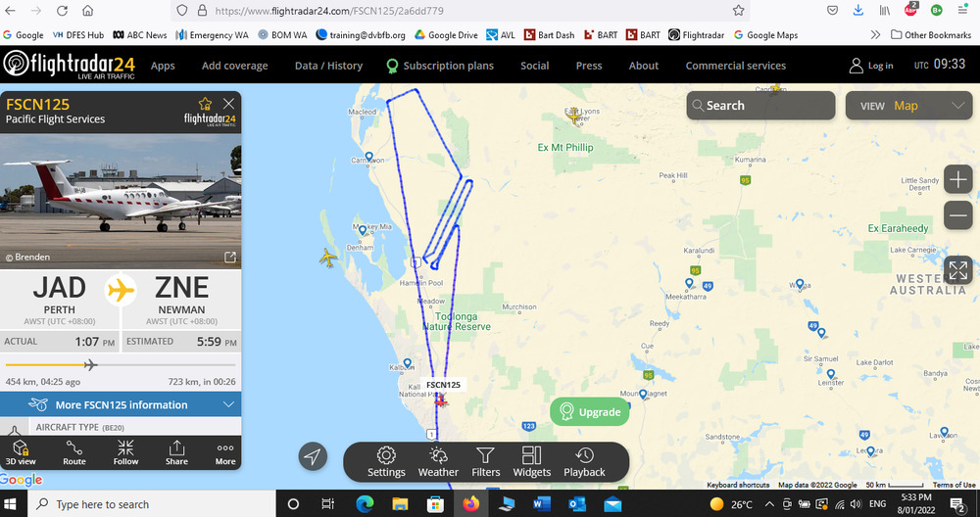980x517 pixels.
Task: Click in the map Search field
Action: [x=760, y=106]
